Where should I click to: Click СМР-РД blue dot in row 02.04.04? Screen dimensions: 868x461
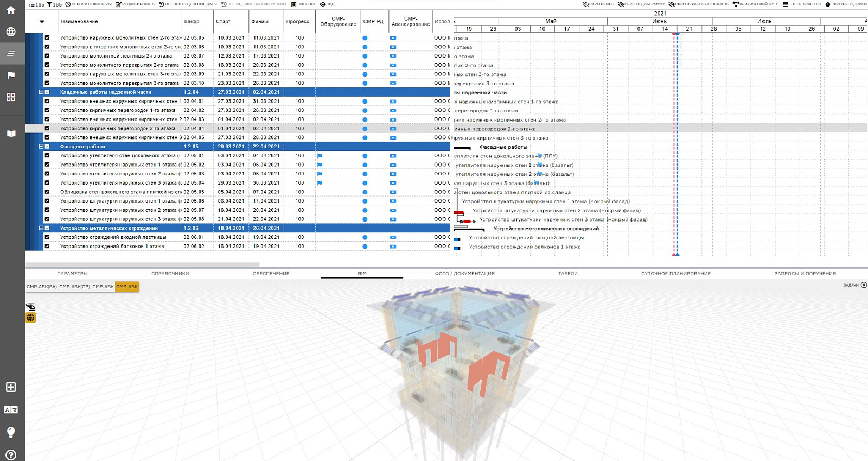365,129
